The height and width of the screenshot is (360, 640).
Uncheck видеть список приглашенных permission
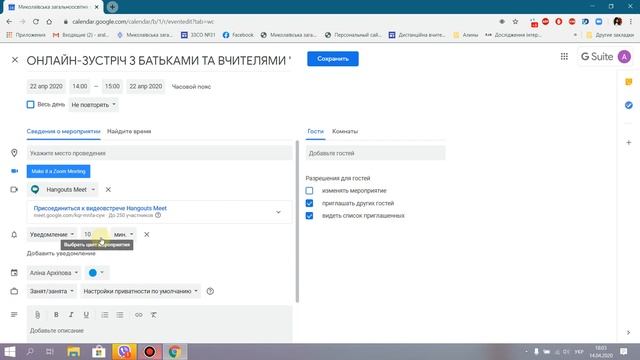click(309, 216)
